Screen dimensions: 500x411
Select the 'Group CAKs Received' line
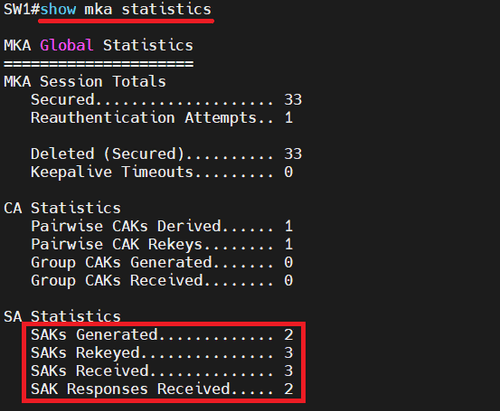[162, 280]
